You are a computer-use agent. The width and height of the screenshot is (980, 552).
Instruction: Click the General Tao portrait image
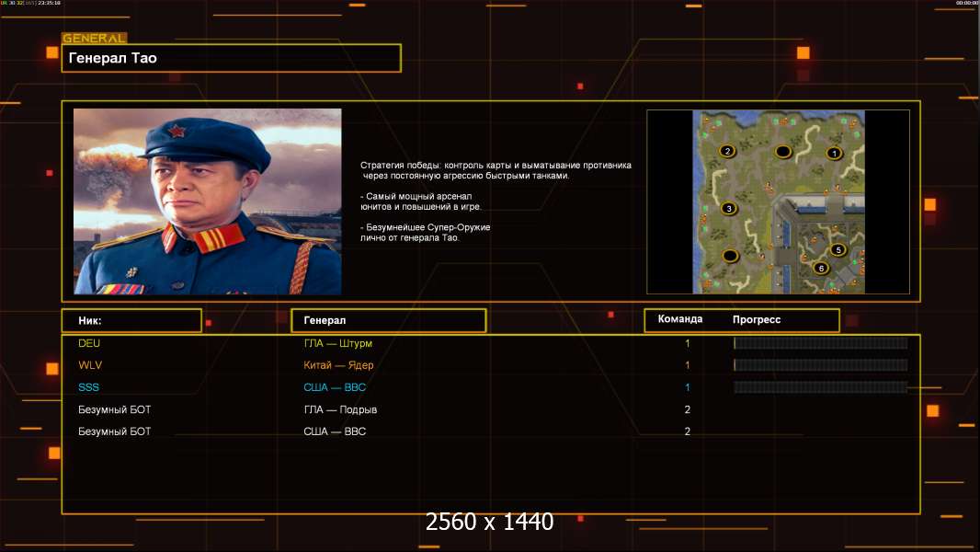tap(208, 201)
